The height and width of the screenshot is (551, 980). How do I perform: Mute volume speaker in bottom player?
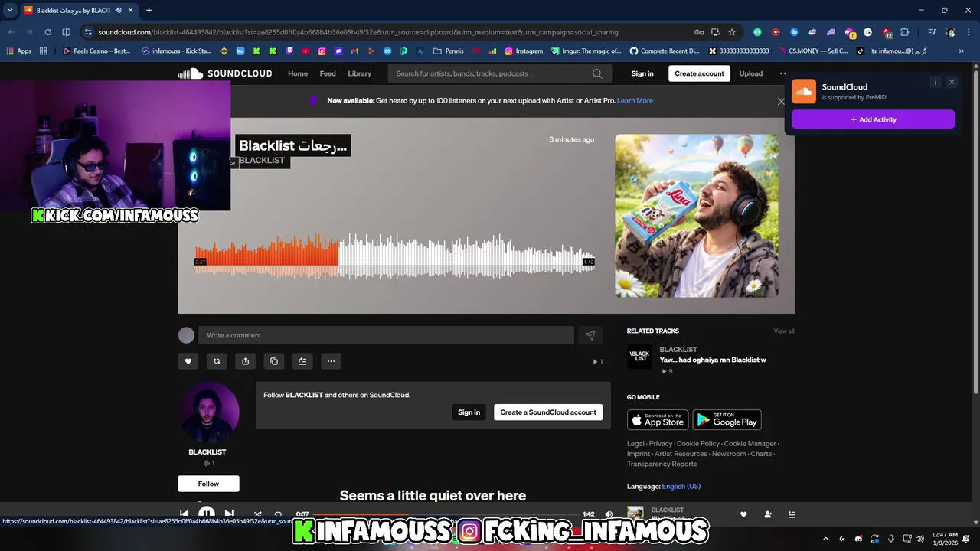[609, 514]
